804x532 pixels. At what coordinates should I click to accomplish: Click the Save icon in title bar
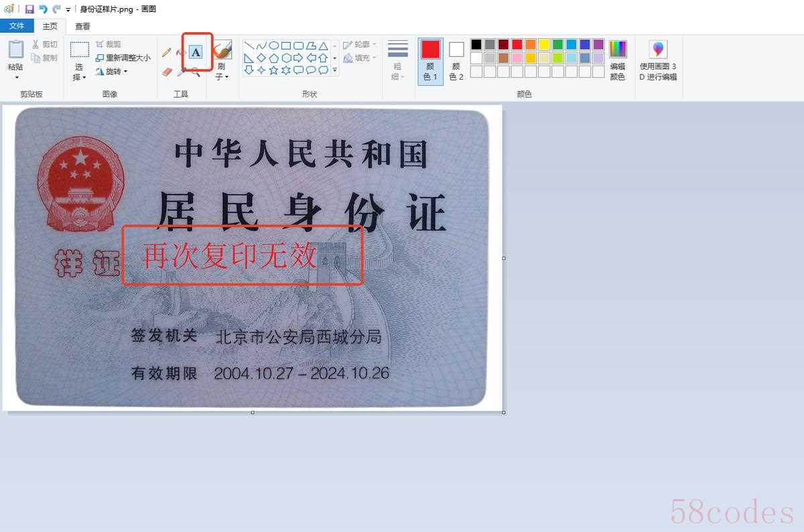pos(29,9)
